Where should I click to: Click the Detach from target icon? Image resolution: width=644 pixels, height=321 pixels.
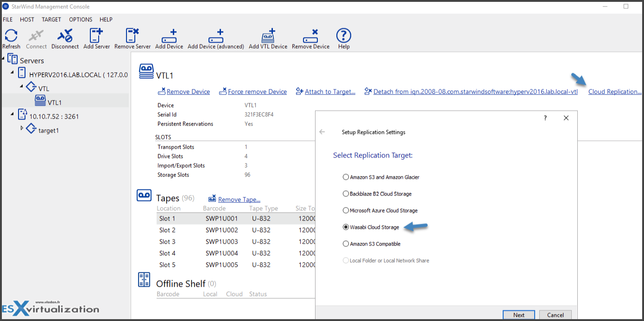tap(368, 91)
